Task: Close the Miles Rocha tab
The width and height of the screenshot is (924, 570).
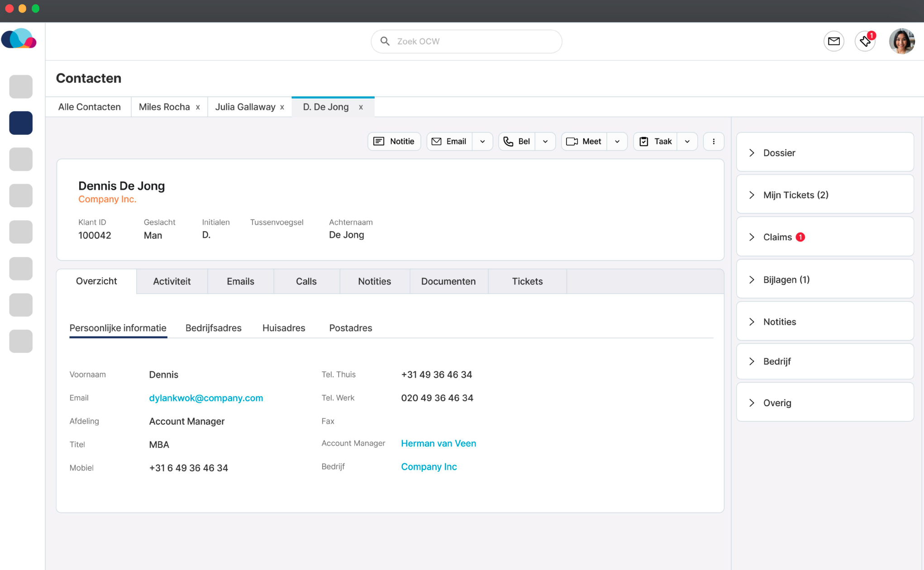Action: coord(198,107)
